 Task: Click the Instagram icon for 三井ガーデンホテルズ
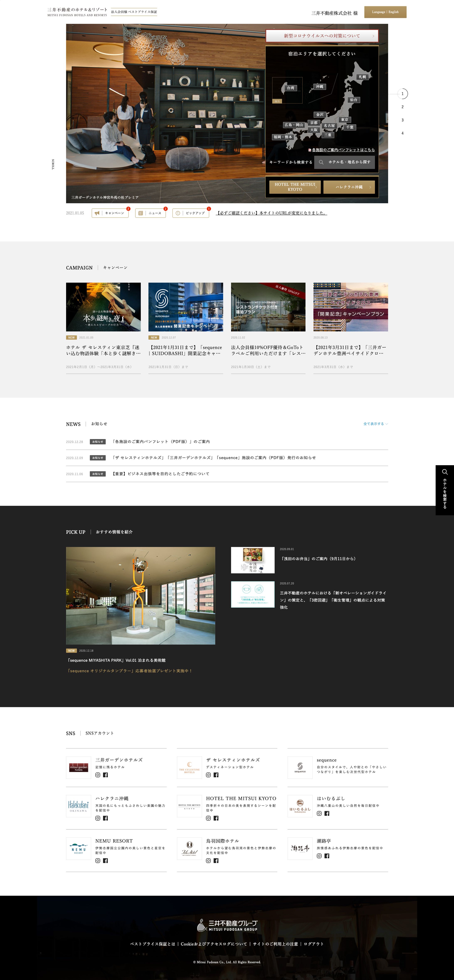[98, 775]
